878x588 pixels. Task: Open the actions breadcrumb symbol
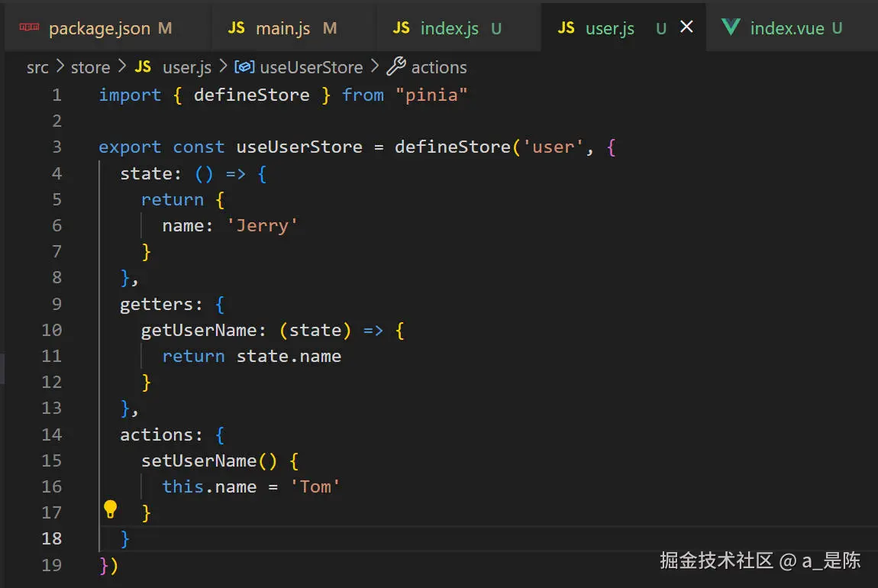tap(439, 68)
